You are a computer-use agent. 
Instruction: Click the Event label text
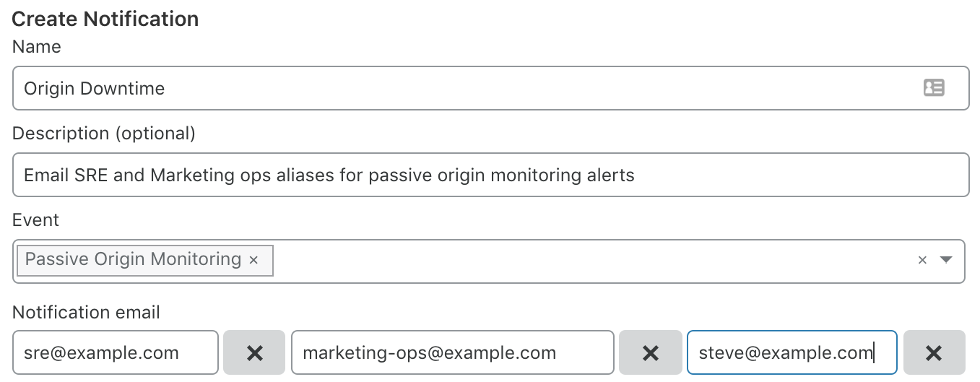click(35, 220)
